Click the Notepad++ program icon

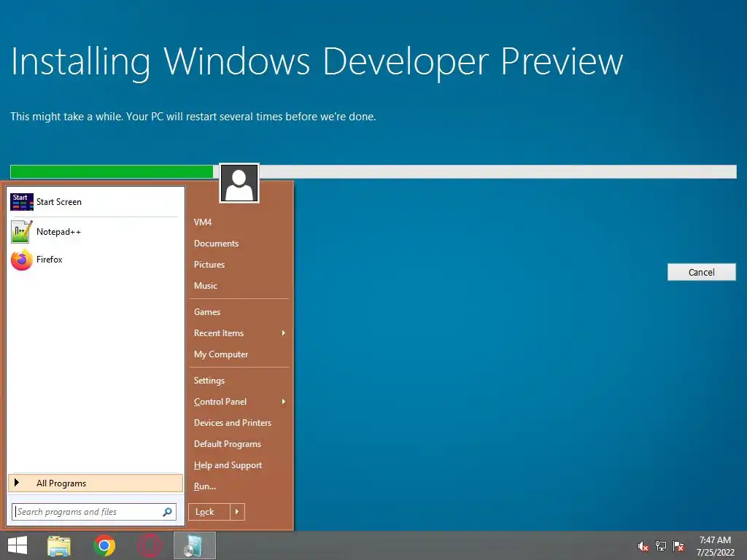pos(22,231)
